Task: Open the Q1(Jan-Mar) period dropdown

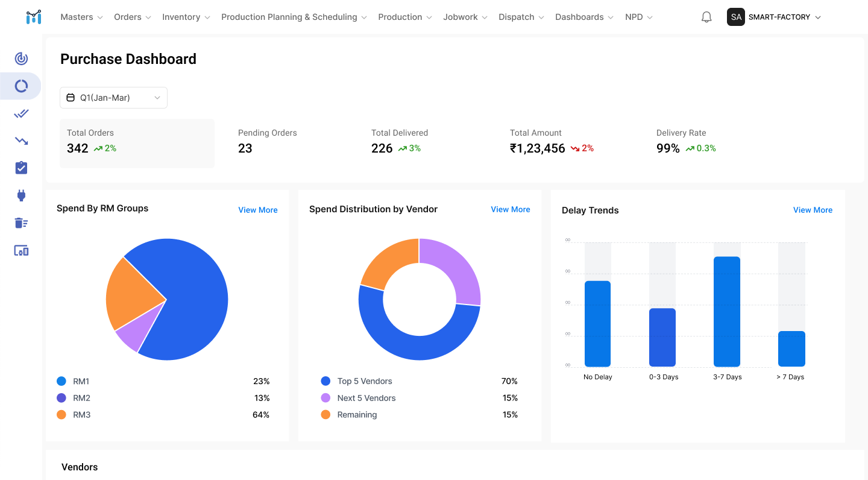Action: [x=113, y=98]
